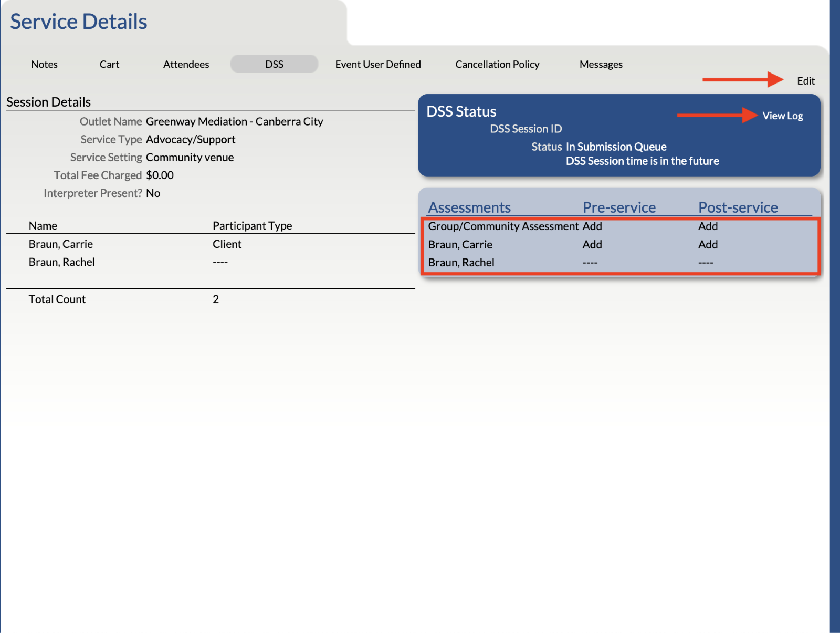Add pre-service assessment for Braun, Carrie
The width and height of the screenshot is (840, 633).
(592, 244)
